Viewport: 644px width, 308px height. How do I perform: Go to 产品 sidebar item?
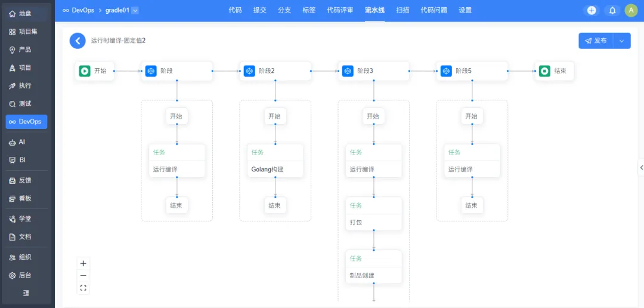pos(26,50)
